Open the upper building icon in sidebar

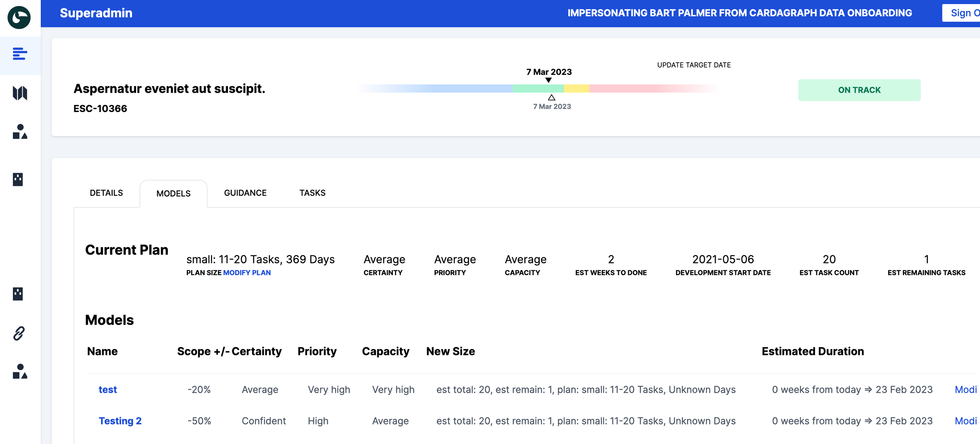(x=18, y=179)
